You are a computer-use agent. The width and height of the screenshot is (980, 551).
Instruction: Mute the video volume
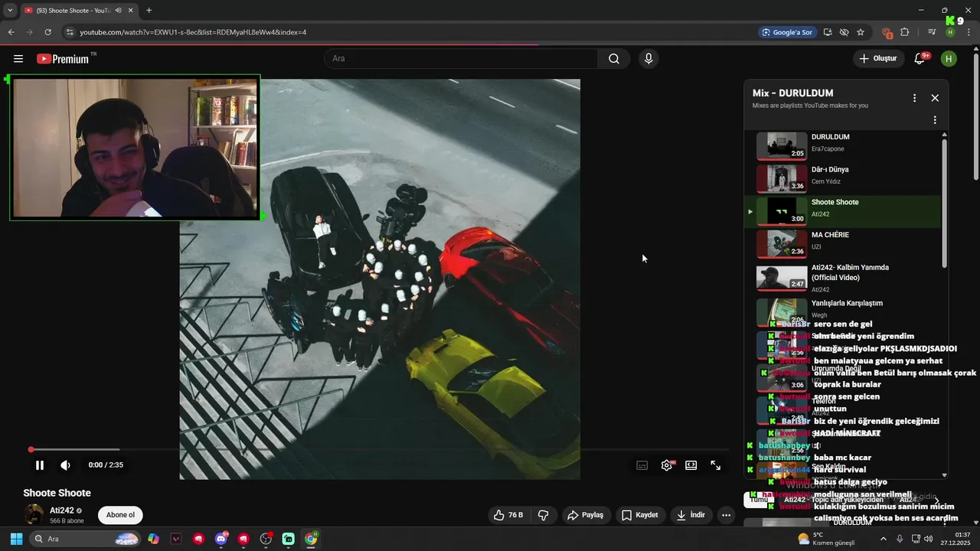(66, 465)
